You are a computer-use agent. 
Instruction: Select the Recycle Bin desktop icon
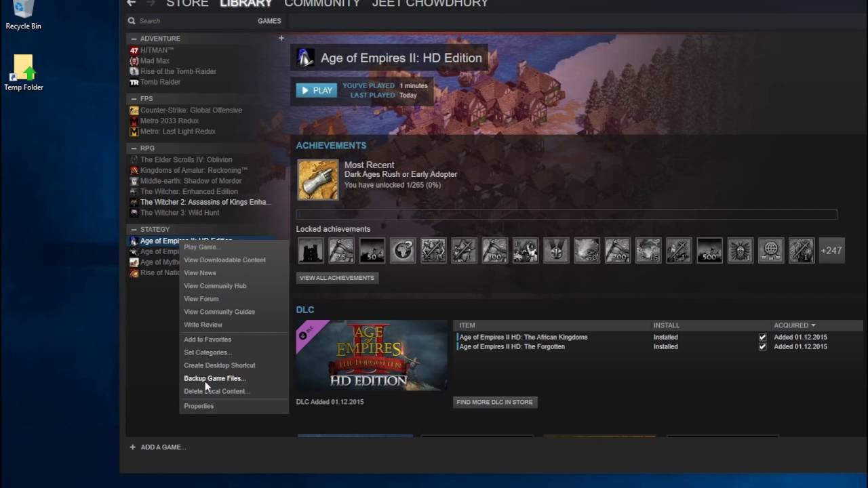[x=23, y=15]
